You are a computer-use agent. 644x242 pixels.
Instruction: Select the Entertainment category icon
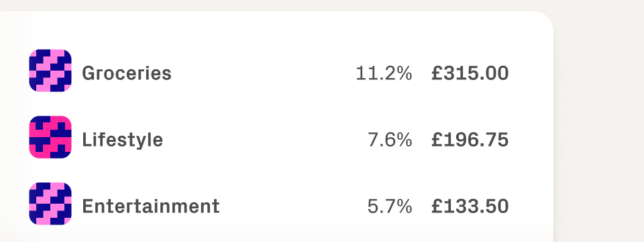coord(50,204)
